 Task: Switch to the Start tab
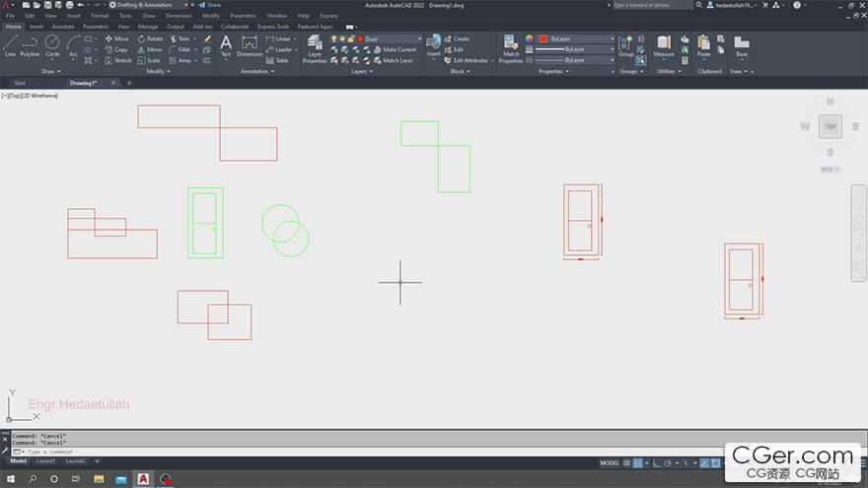pyautogui.click(x=20, y=83)
